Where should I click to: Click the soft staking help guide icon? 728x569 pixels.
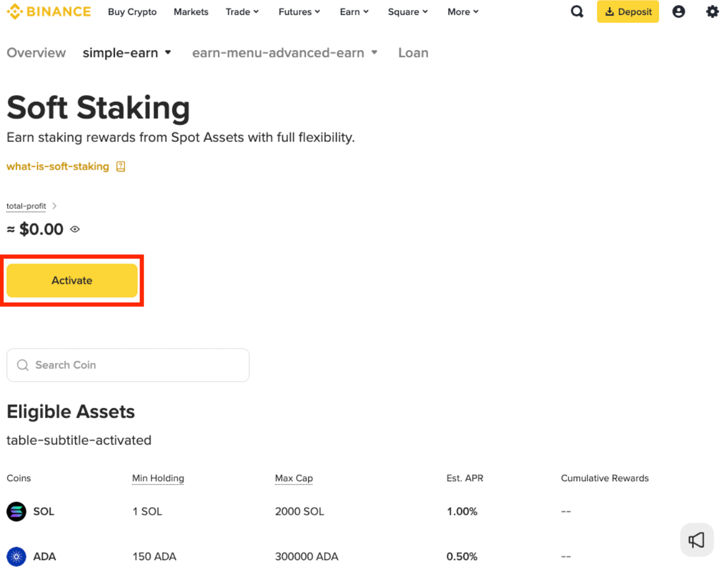coord(121,166)
